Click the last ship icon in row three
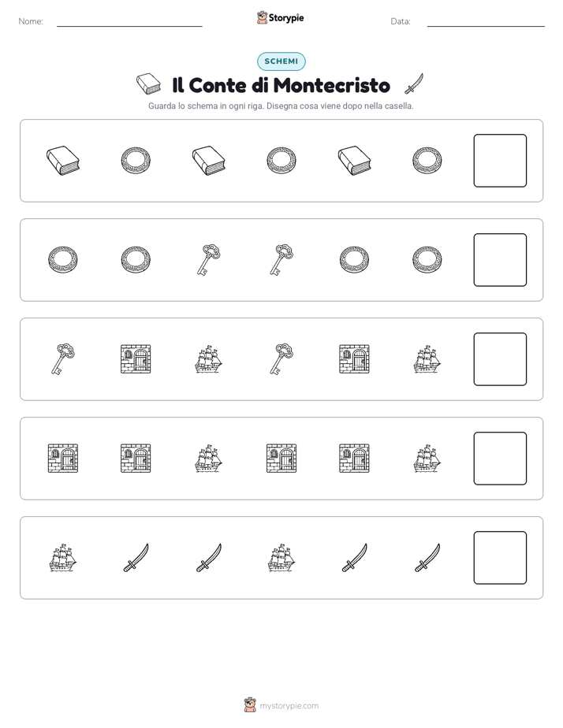Viewport: 563px width, 728px height. pyautogui.click(x=427, y=359)
